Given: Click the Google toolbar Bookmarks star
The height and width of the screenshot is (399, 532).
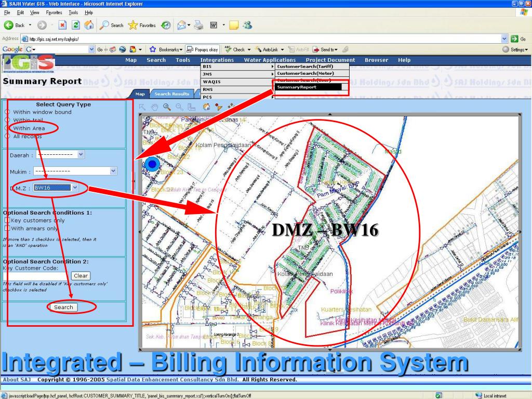Looking at the screenshot, I should [166, 49].
